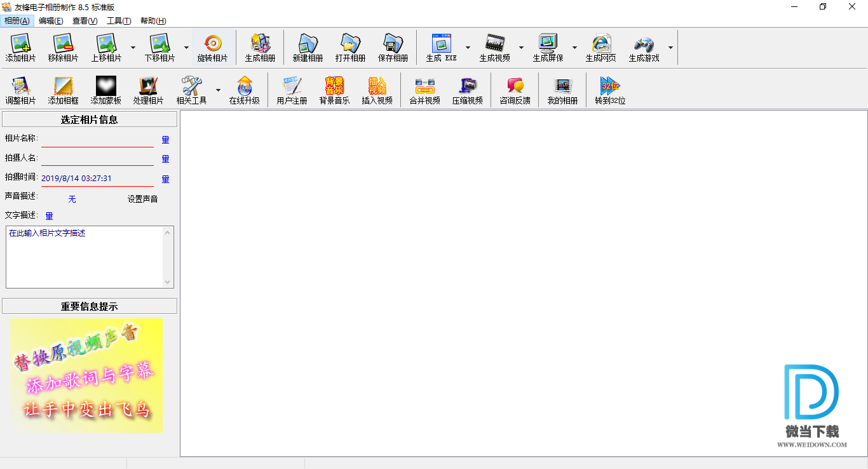Click the 新建相册 (New album) icon
868x469 pixels.
coord(308,48)
